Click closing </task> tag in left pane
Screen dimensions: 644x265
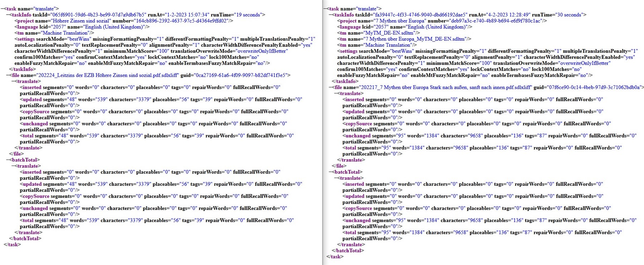point(12,245)
